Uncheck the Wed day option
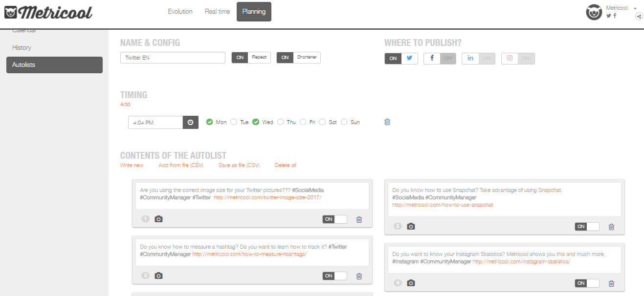 coord(255,122)
